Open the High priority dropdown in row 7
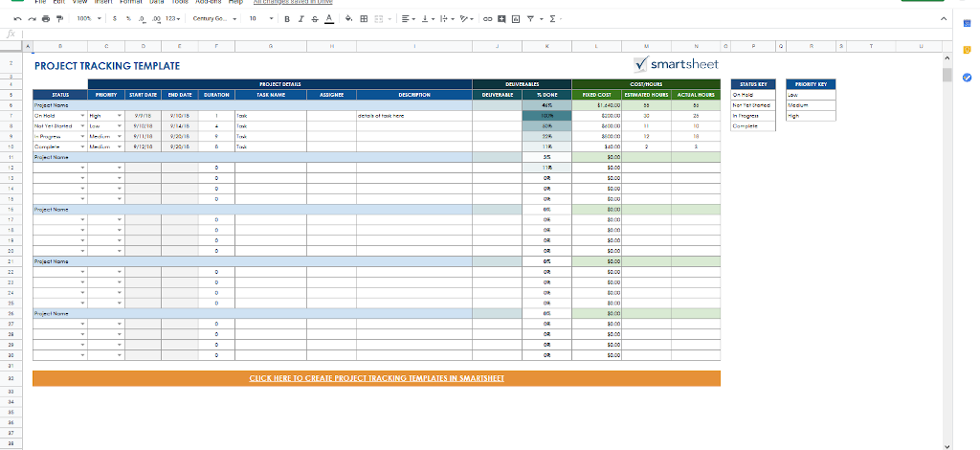The height and width of the screenshot is (450, 980). (x=120, y=116)
